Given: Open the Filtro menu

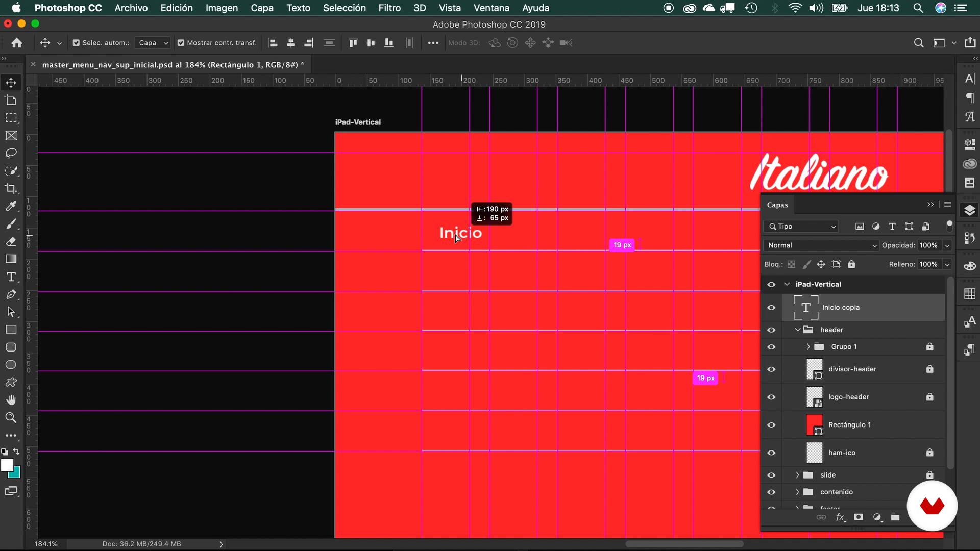Looking at the screenshot, I should 389,8.
